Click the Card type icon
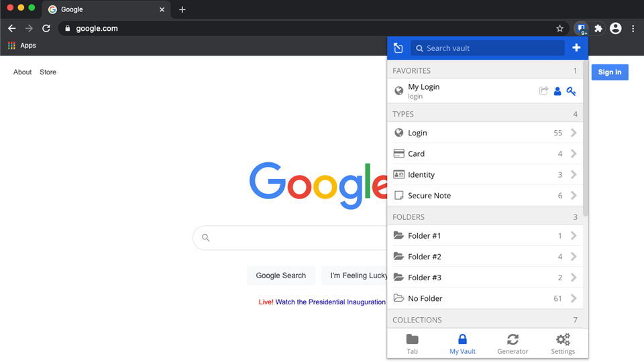Image resolution: width=644 pixels, height=362 pixels. [x=398, y=154]
